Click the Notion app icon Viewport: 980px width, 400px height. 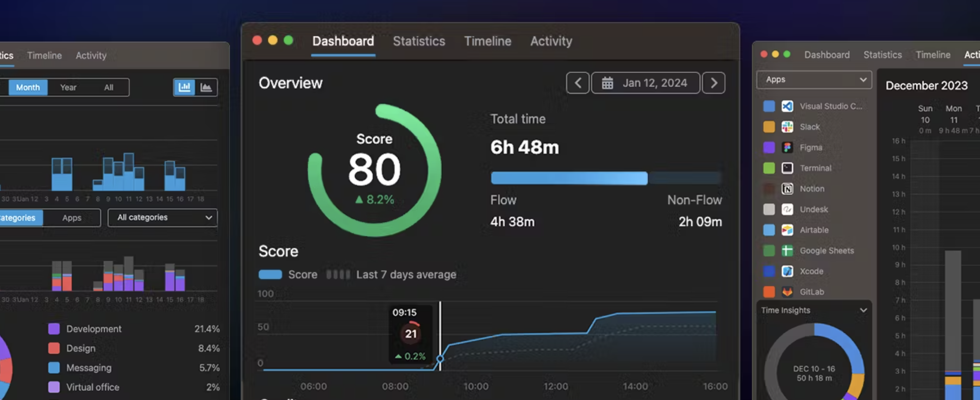[x=787, y=189]
